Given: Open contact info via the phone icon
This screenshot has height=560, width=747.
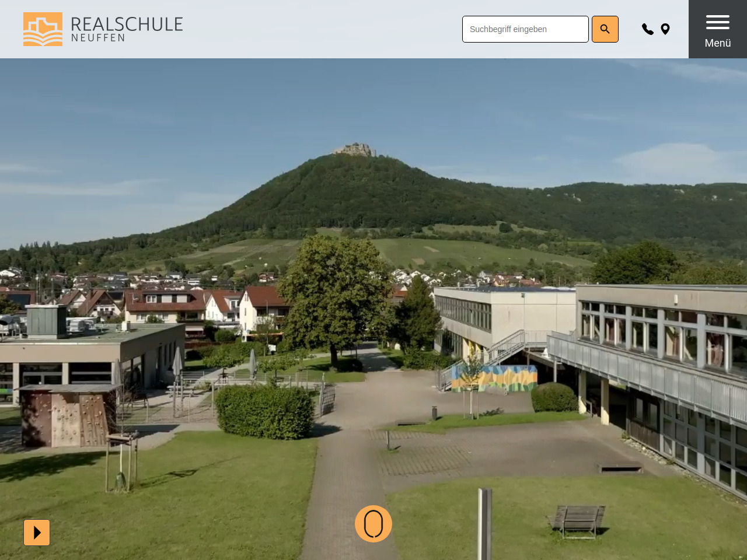Looking at the screenshot, I should (x=647, y=29).
